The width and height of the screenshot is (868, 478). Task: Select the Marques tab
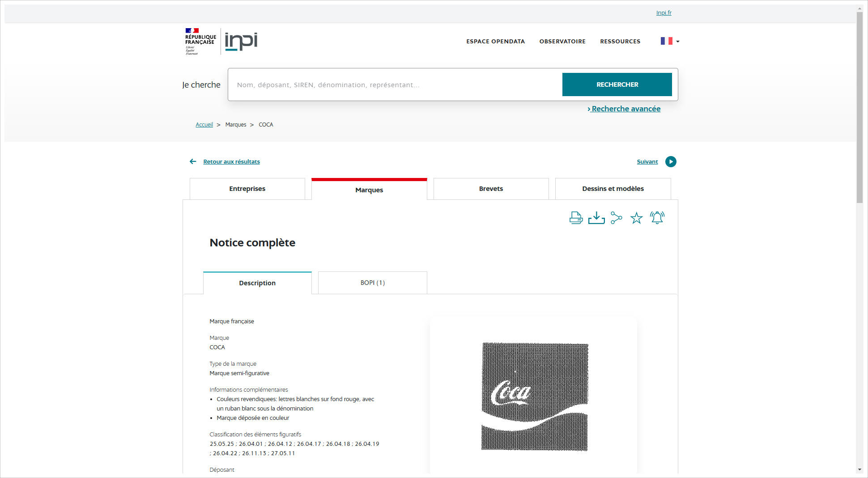[369, 190]
